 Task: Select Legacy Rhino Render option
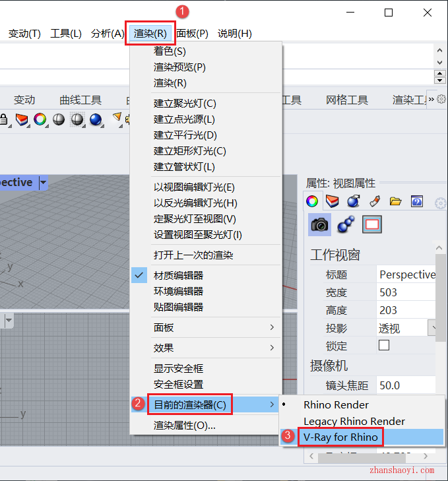tap(362, 421)
